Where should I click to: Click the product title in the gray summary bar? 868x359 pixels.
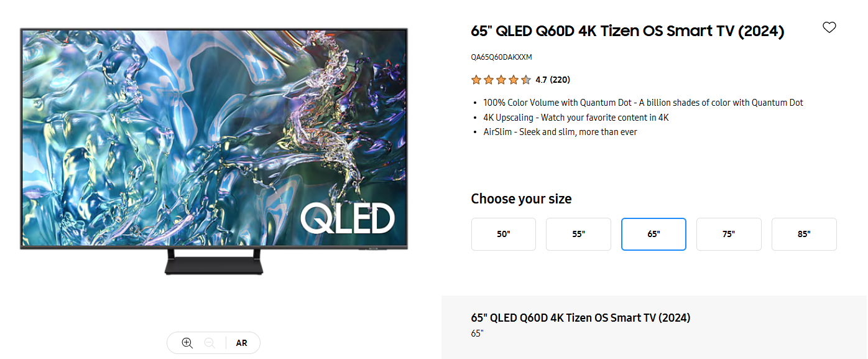click(580, 318)
